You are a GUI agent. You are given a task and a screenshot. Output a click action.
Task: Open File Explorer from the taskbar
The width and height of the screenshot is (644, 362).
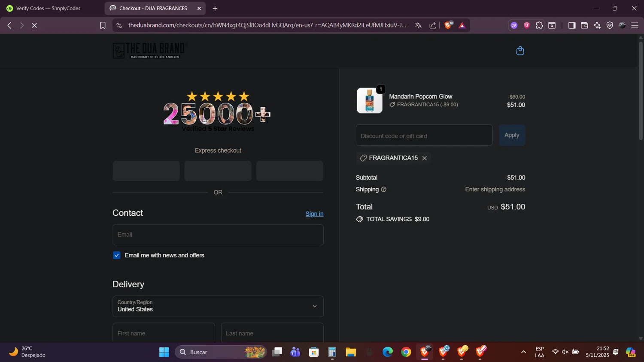pyautogui.click(x=351, y=352)
